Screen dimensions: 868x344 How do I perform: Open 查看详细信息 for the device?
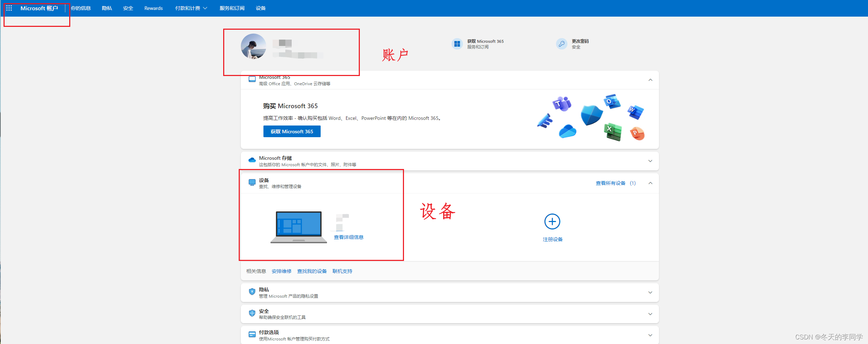click(349, 237)
